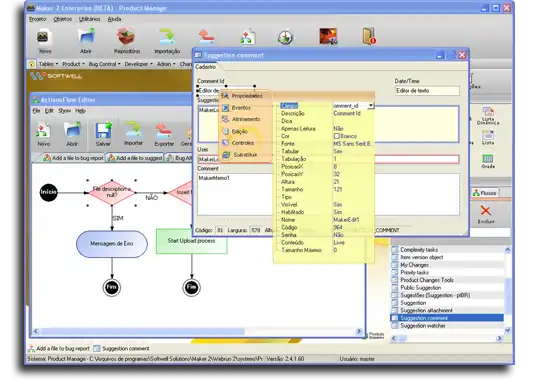Click the flow editor horizontal scrollbar

197,331
